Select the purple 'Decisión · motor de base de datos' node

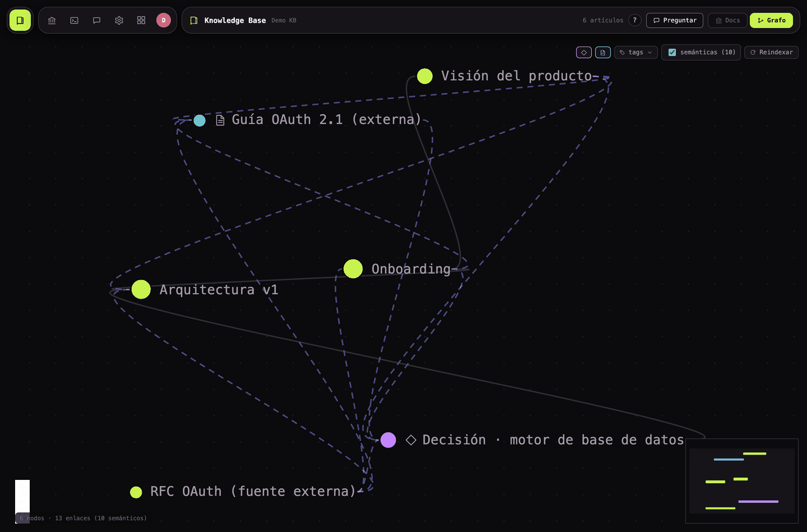click(388, 440)
